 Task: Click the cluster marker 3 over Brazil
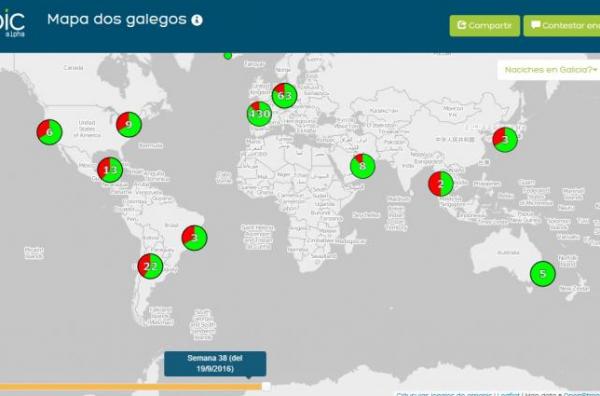[x=194, y=238]
